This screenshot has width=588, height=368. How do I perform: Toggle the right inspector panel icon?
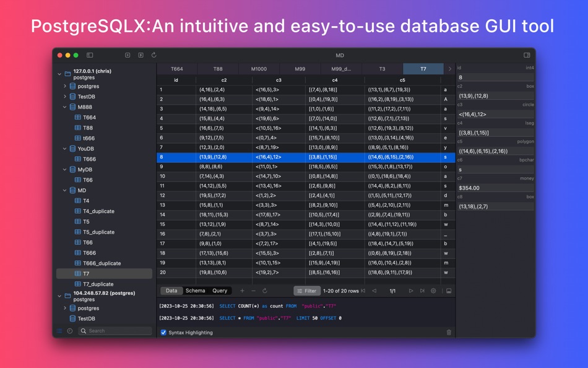[x=527, y=55]
